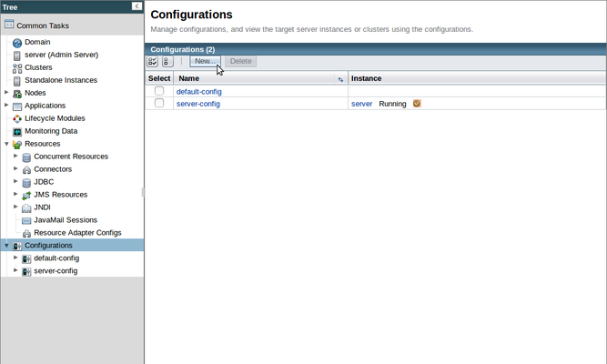Viewport: 607px width, 364px height.
Task: Click the Running status icon for server
Action: (x=417, y=104)
